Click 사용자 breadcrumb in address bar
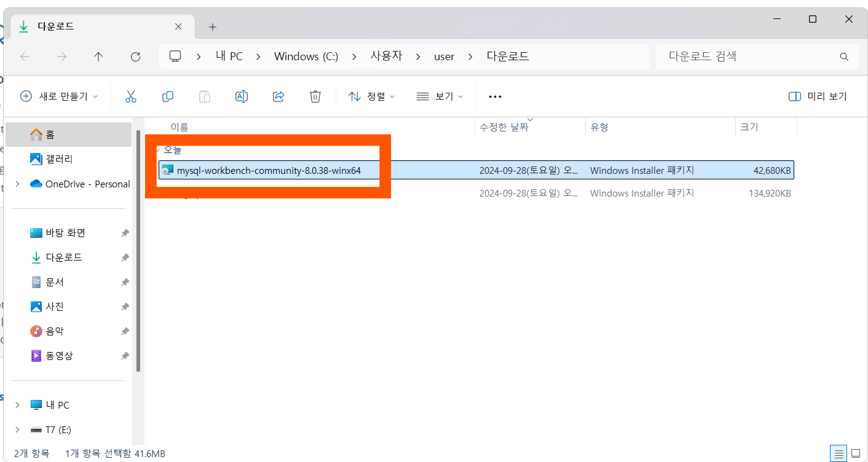Image resolution: width=868 pixels, height=462 pixels. [x=386, y=57]
